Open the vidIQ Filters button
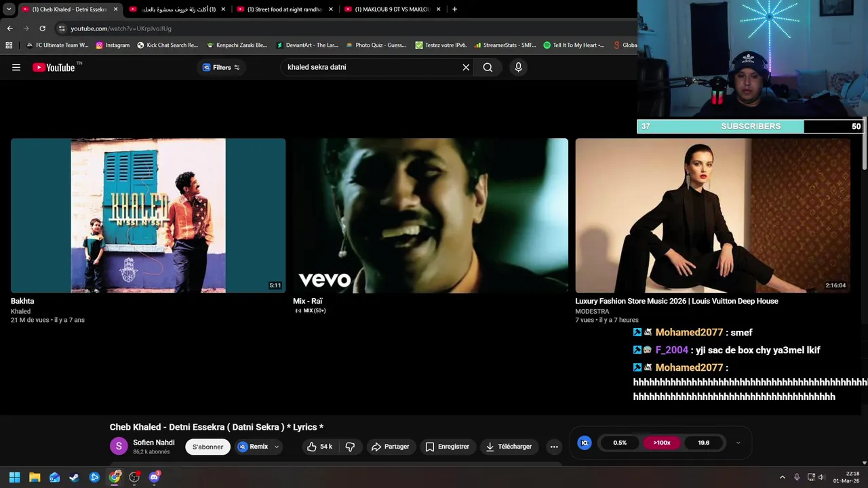 coord(221,67)
